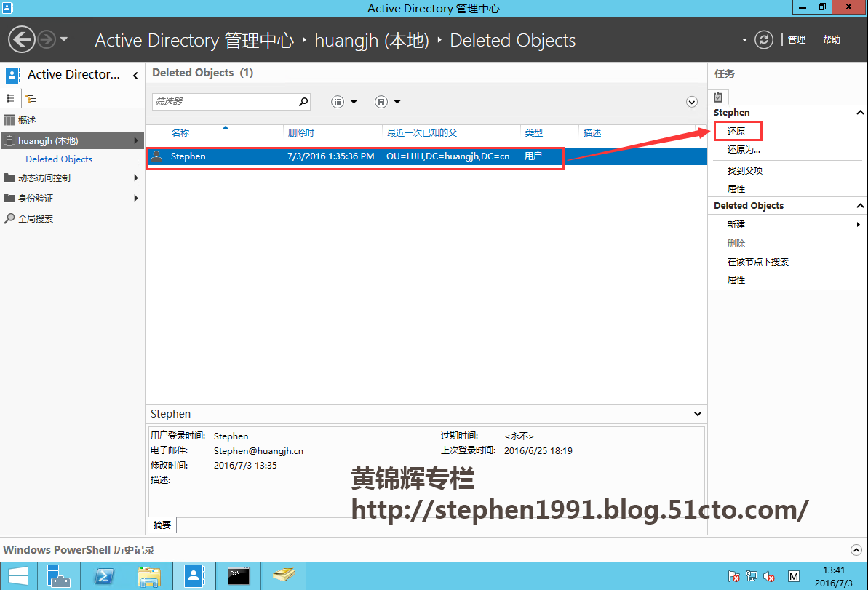Click the muted volume tray icon
The height and width of the screenshot is (590, 868).
[769, 576]
